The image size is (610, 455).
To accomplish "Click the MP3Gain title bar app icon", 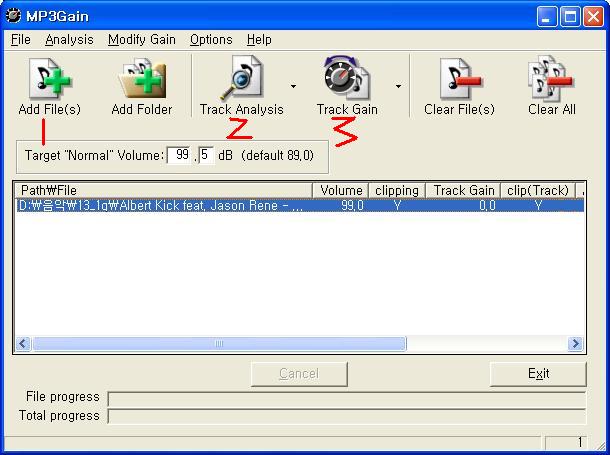I will [x=14, y=16].
